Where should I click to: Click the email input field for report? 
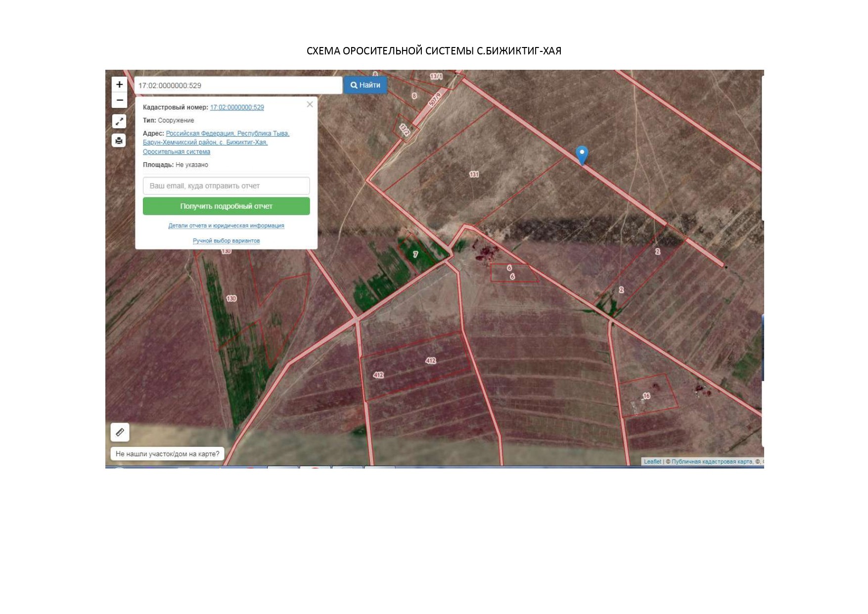tap(226, 186)
